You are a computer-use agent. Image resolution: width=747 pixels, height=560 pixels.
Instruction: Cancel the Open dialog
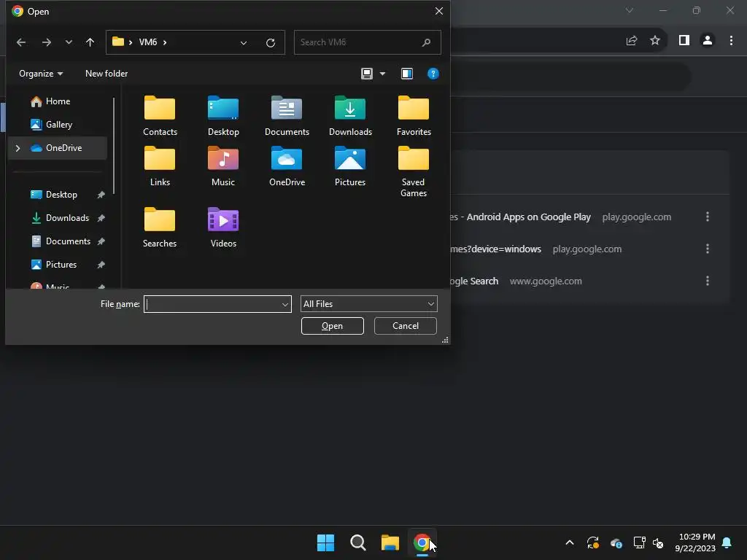point(406,326)
